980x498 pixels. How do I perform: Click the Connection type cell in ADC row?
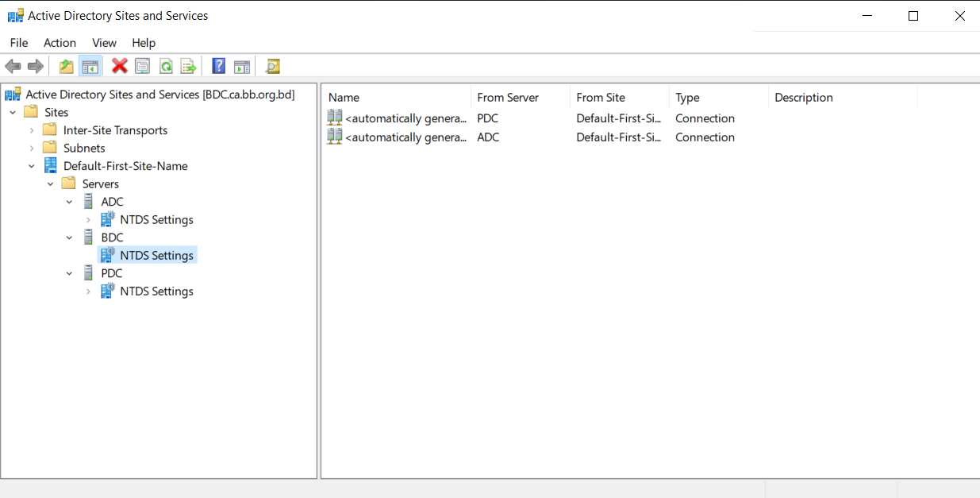pos(705,137)
